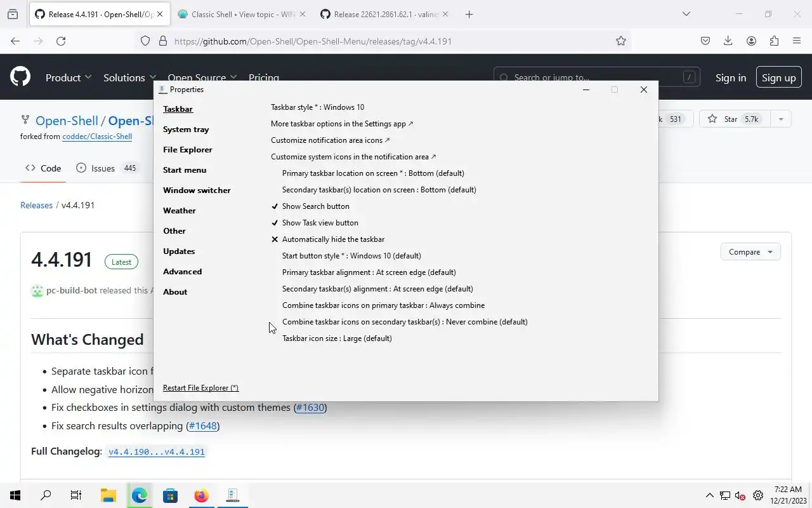Screen dimensions: 812x508
Task: Open taskbar Search icon
Action: tap(46, 495)
